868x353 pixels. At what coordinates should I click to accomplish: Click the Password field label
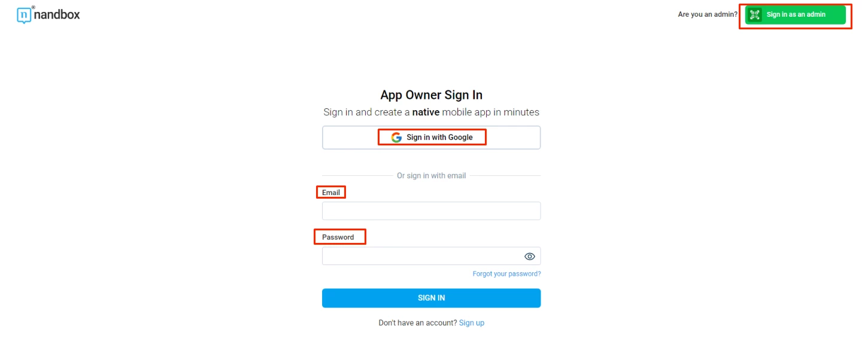pos(338,238)
